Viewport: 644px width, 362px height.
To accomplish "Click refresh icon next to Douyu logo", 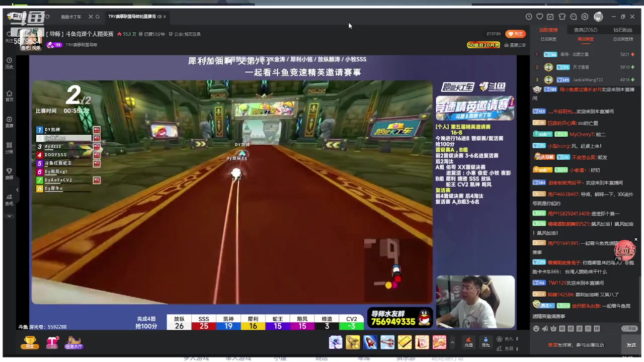I will coord(48,17).
